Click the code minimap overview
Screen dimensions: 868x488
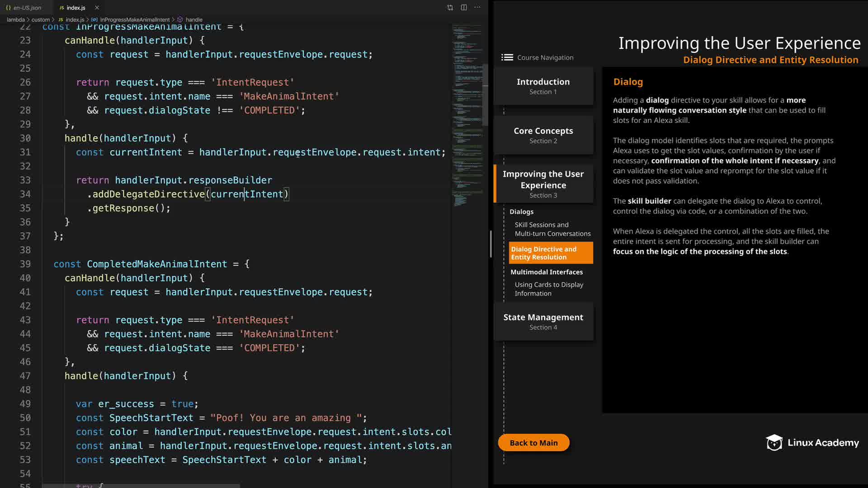pyautogui.click(x=467, y=113)
